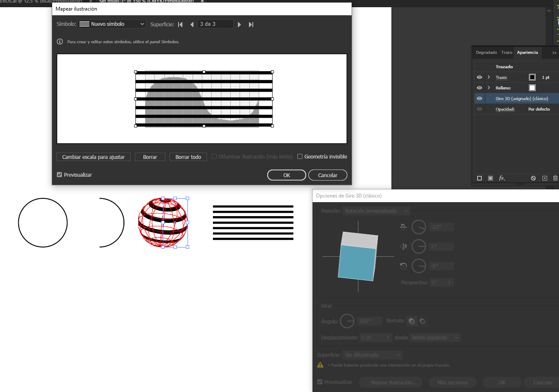Click Más opciones button
559x392 pixels.
coord(452,382)
